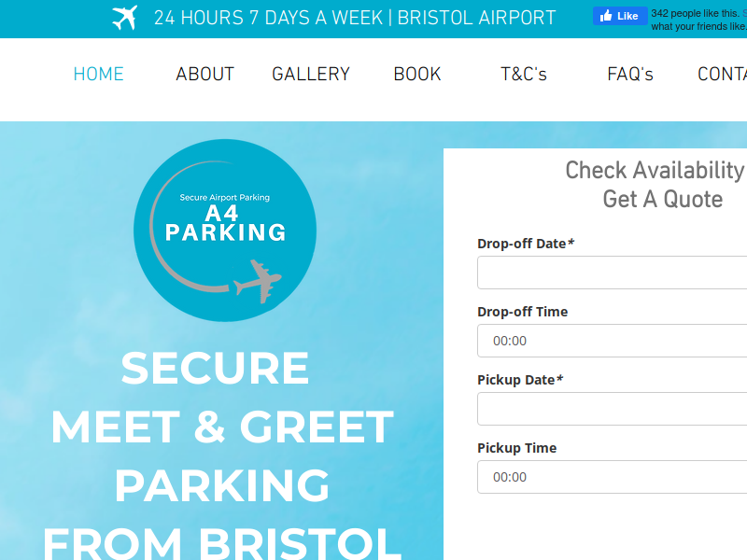Click the A4 Parking circular logo
Viewport: 747px width, 560px height.
coord(225,231)
